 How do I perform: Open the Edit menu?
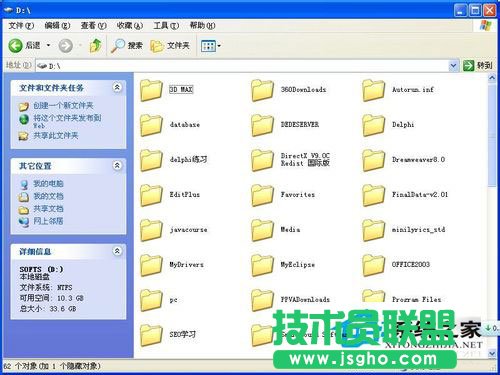click(x=57, y=25)
